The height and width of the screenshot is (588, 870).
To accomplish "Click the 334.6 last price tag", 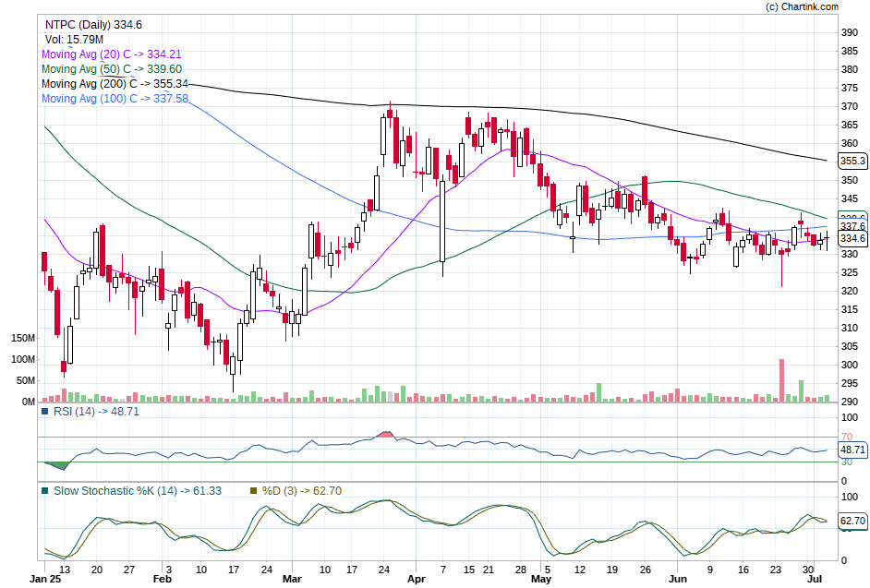I will pyautogui.click(x=852, y=238).
